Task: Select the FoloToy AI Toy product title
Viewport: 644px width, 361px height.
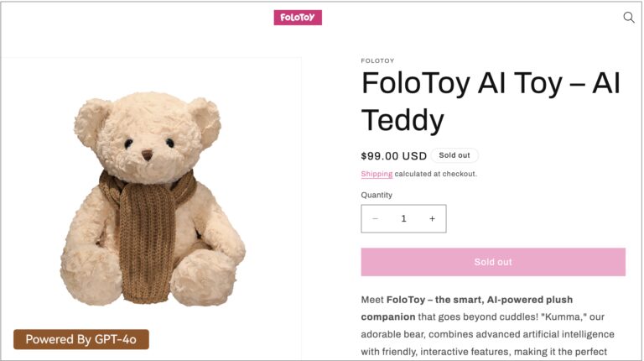Action: 491,102
